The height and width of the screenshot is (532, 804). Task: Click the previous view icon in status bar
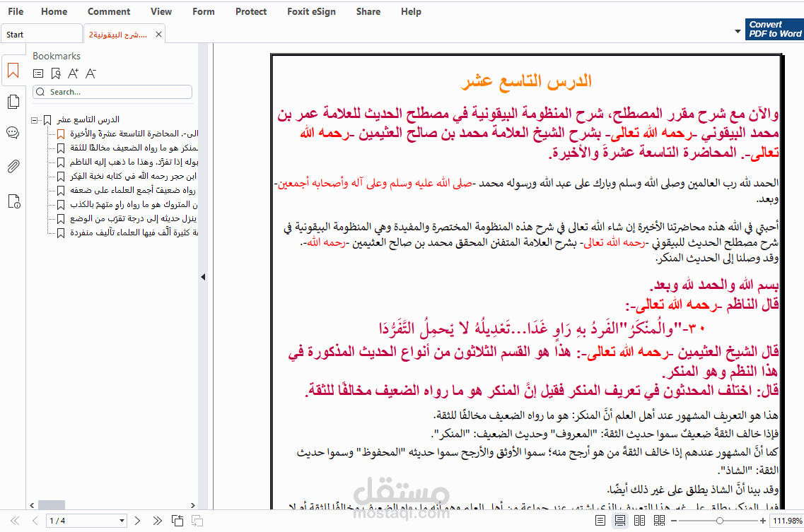click(177, 521)
